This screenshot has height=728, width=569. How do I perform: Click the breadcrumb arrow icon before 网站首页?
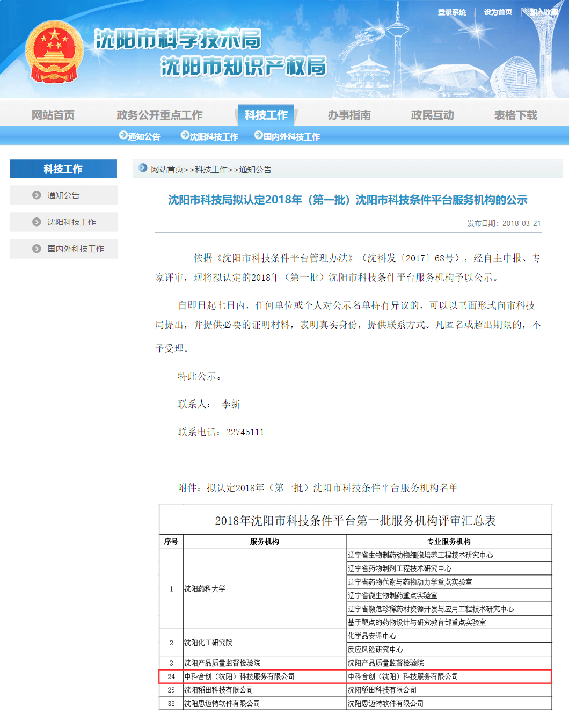point(143,168)
